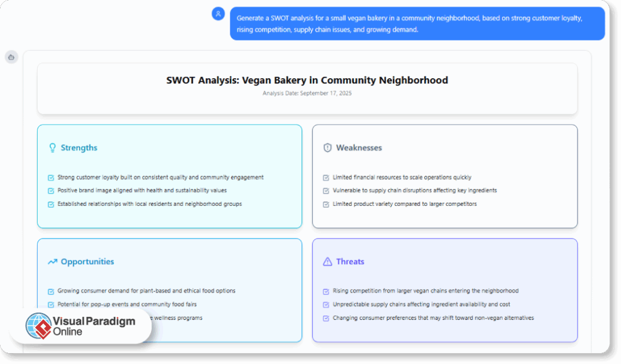Screen dimensions: 621x364
Task: Click the user avatar icon beside the prompt
Action: click(x=218, y=13)
